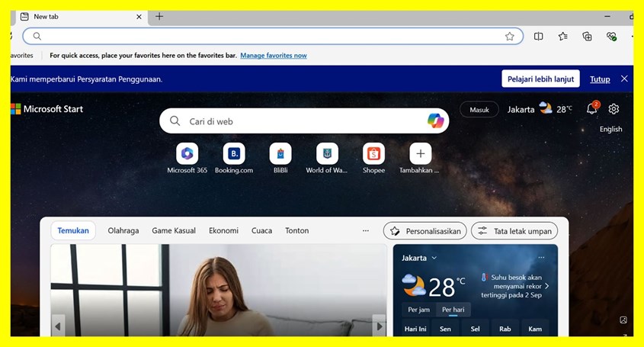Click the address bar search magnifier icon
This screenshot has width=644, height=347.
click(37, 36)
